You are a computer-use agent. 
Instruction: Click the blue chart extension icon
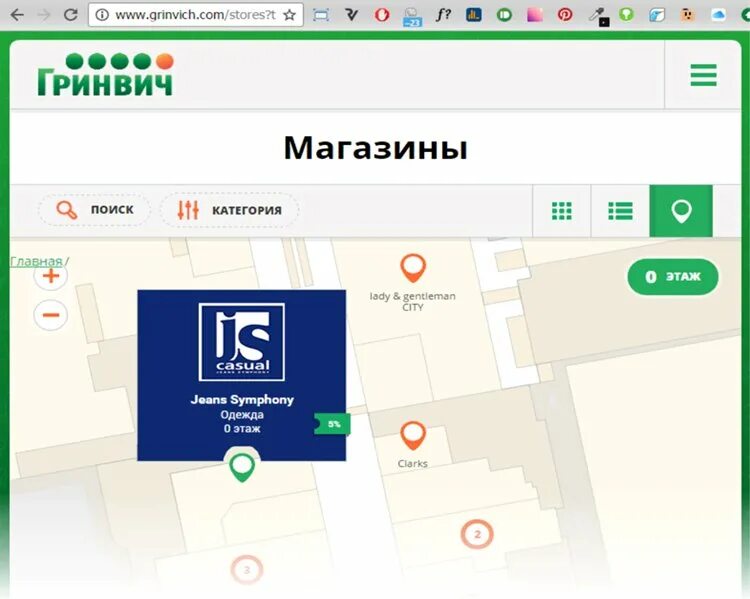[474, 15]
